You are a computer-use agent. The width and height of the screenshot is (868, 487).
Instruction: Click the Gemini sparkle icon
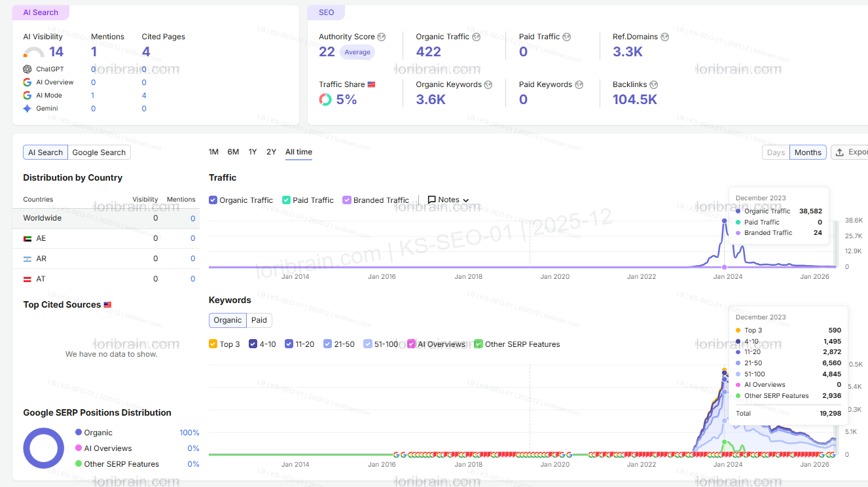point(27,109)
